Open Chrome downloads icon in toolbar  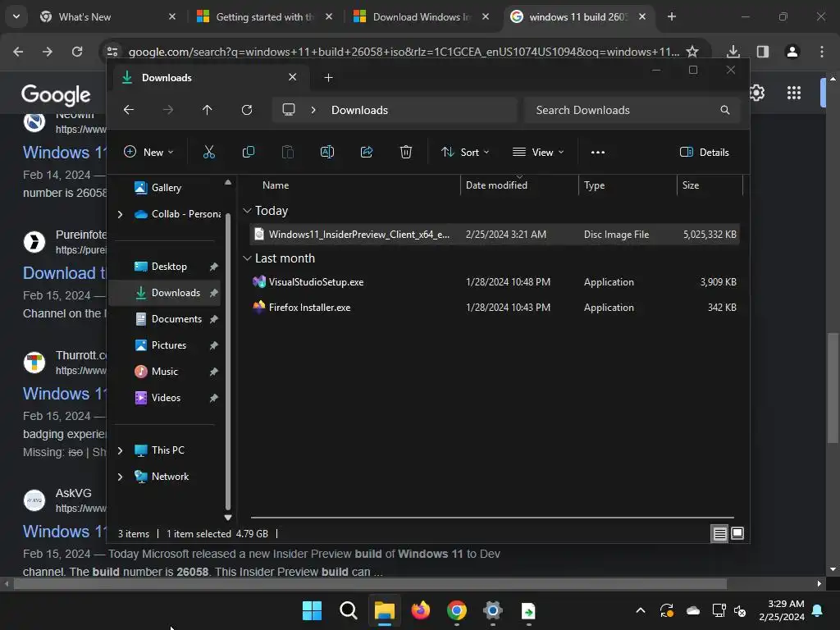tap(733, 52)
